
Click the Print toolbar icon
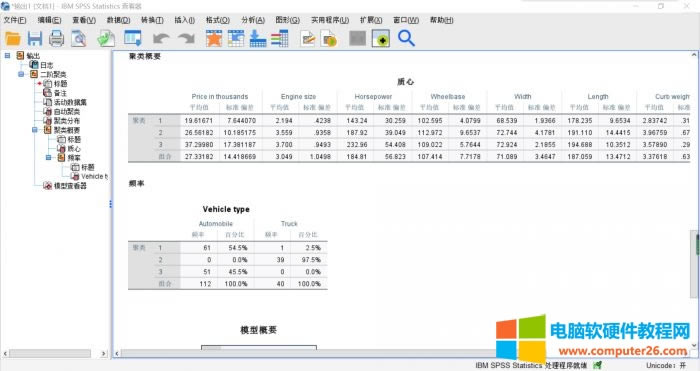56,38
